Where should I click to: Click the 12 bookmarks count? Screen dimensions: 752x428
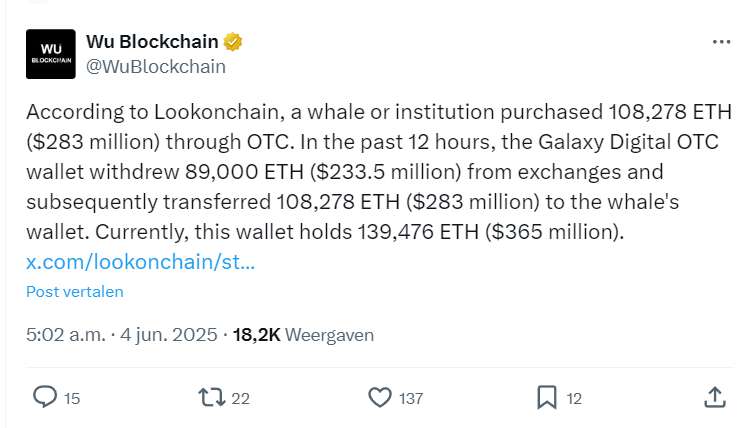click(574, 398)
